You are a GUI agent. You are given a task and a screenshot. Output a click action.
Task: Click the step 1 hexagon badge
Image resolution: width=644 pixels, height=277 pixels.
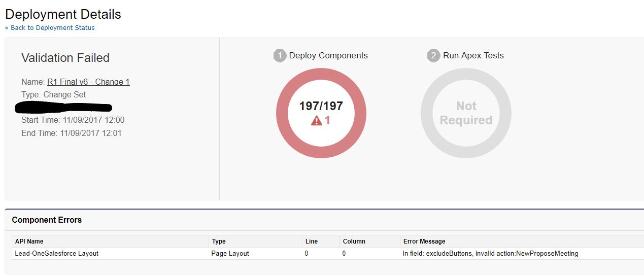[280, 56]
